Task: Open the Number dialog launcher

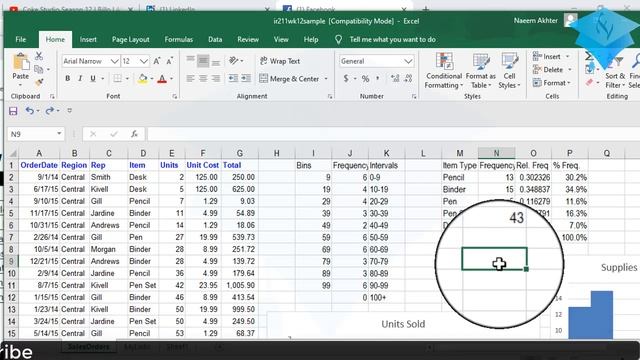Action: (x=414, y=97)
